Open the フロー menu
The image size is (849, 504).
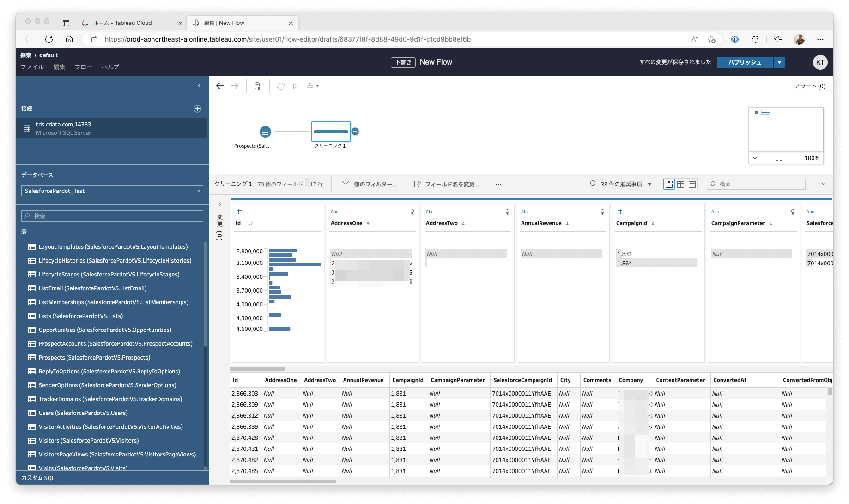point(84,67)
